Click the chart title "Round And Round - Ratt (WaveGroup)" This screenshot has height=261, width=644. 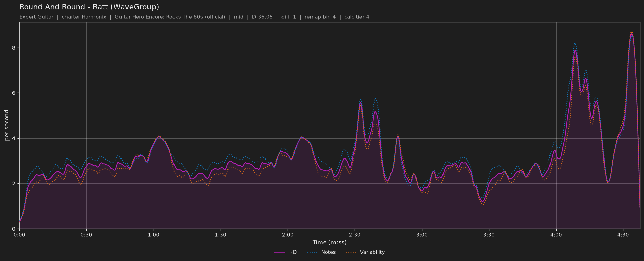click(x=89, y=7)
